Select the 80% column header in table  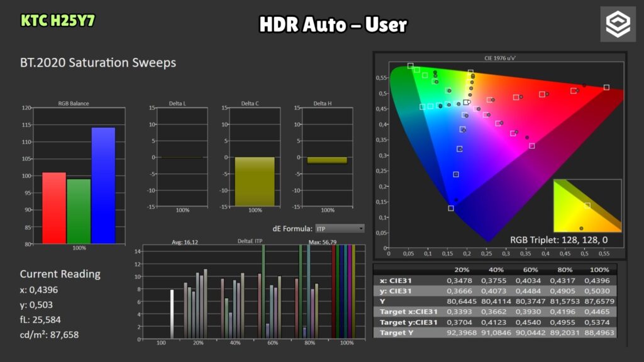[x=565, y=270]
